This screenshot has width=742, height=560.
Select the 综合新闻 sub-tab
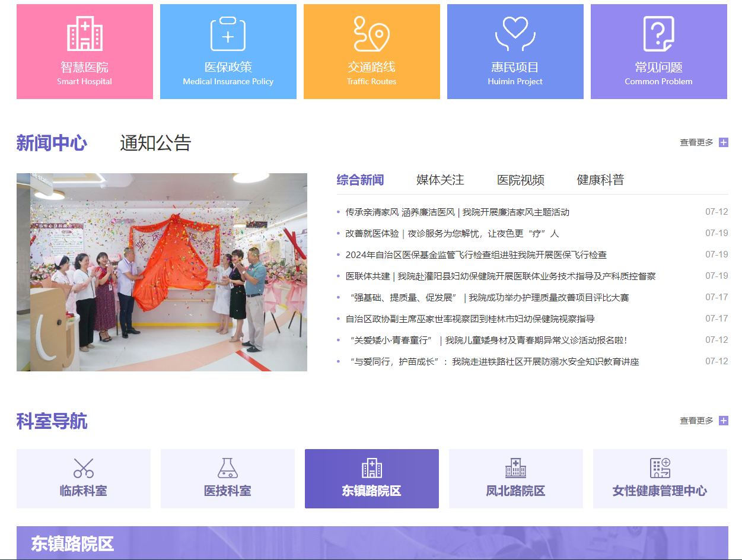coord(360,180)
